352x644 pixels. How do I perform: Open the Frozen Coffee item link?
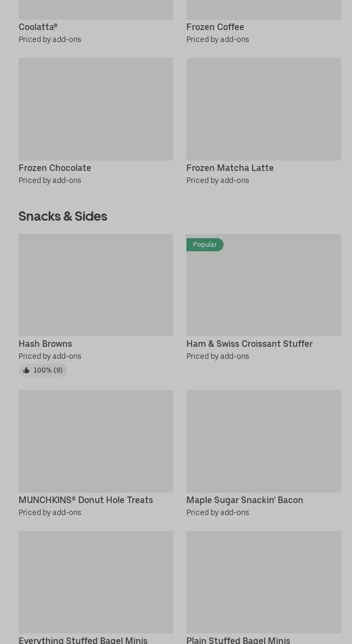(215, 27)
